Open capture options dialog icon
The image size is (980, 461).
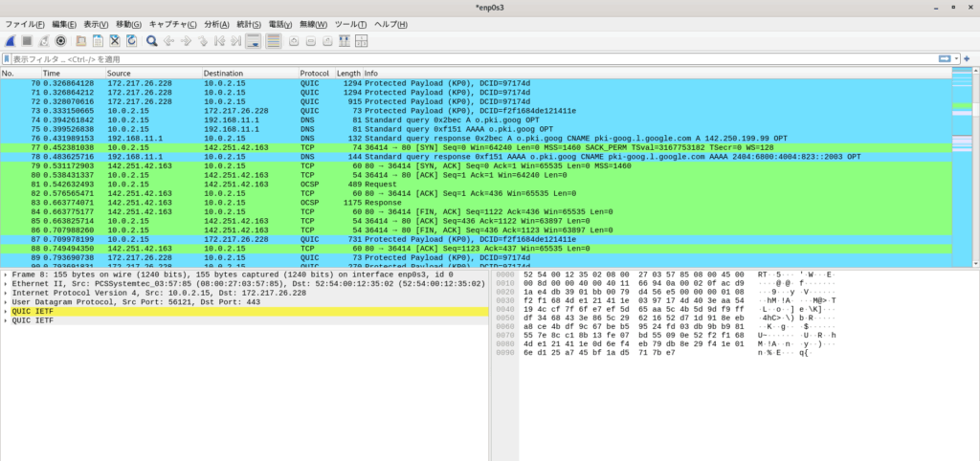[x=60, y=40]
